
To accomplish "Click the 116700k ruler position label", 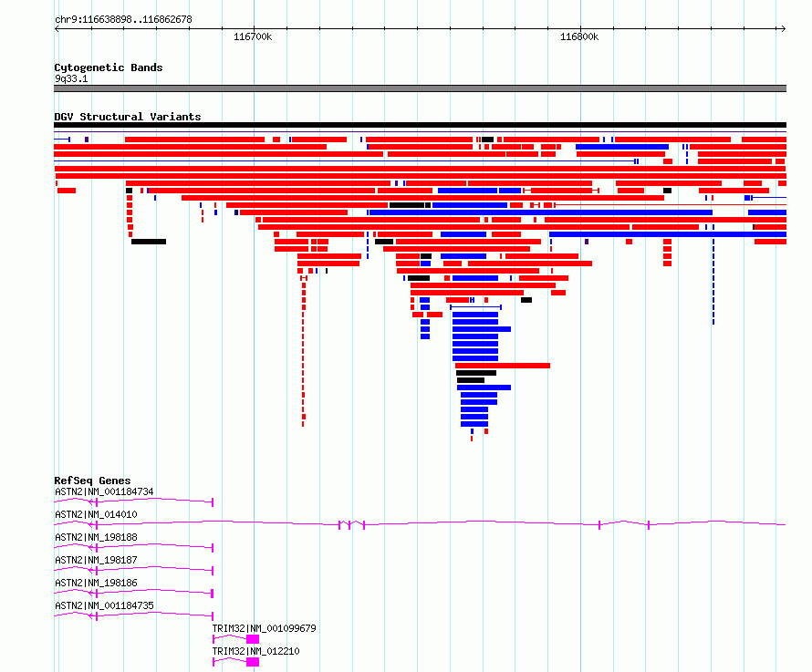I will [x=252, y=36].
